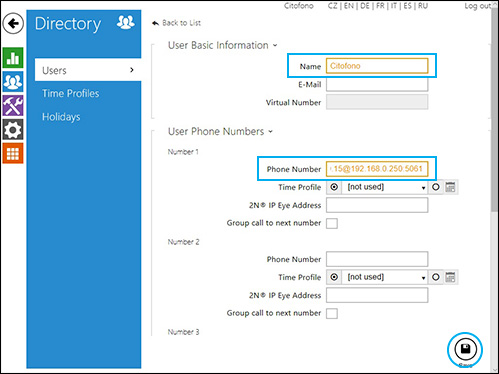Screen dimensions: 499x374
Task: Click the Name field containing Citofono
Action: 377,66
